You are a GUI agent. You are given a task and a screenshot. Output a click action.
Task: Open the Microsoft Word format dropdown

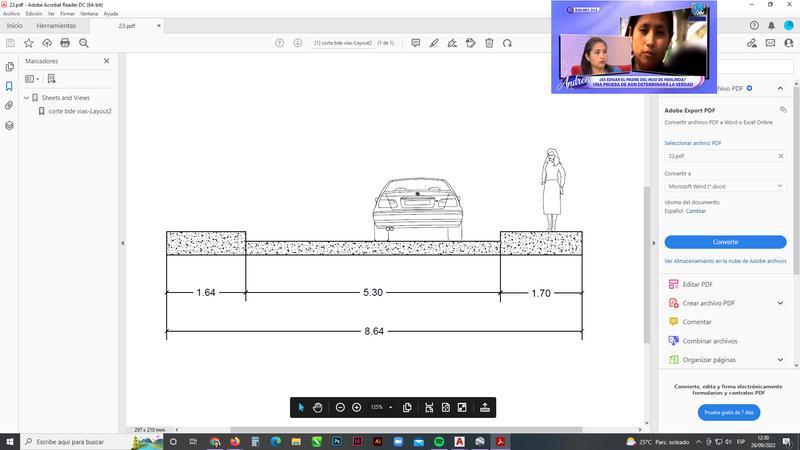[x=725, y=186]
